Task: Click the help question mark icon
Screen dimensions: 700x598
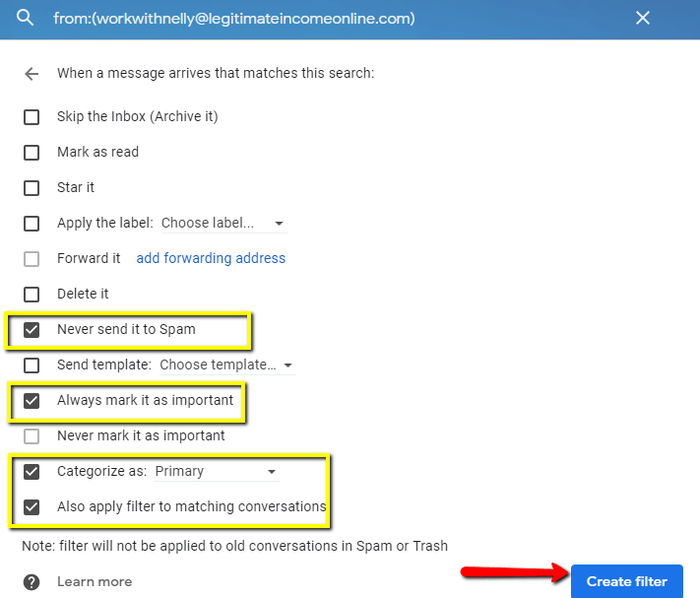Action: pos(32,582)
